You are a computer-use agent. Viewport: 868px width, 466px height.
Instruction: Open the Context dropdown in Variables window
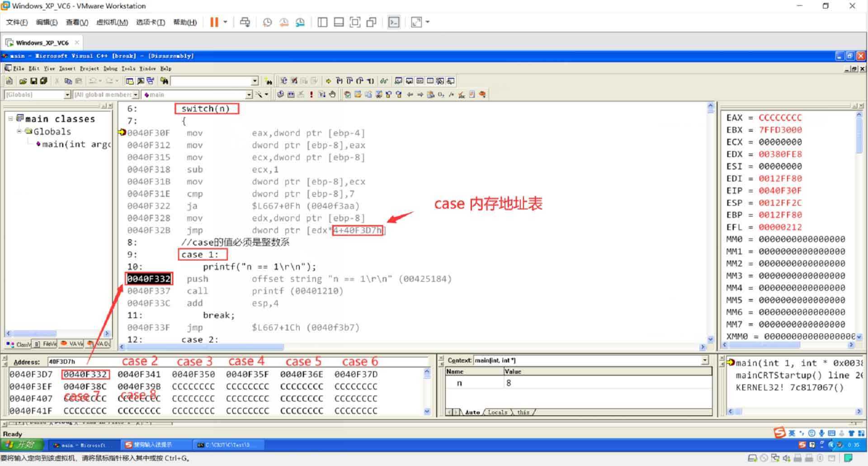point(705,360)
